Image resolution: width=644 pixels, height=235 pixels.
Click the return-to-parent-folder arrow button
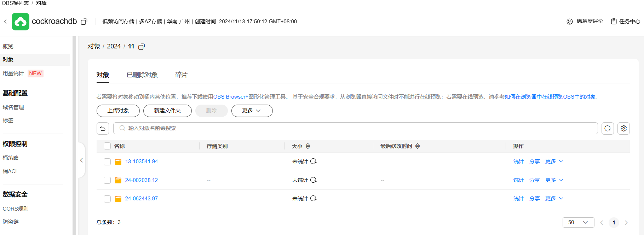[103, 128]
